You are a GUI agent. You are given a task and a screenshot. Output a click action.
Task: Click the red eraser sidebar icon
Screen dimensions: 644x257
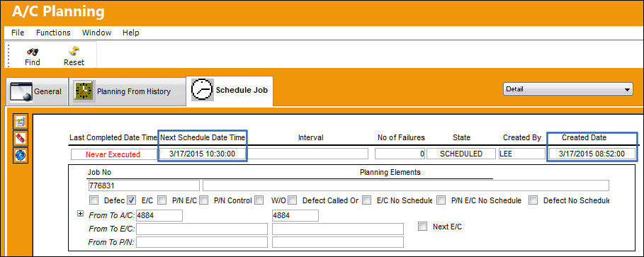pos(21,138)
